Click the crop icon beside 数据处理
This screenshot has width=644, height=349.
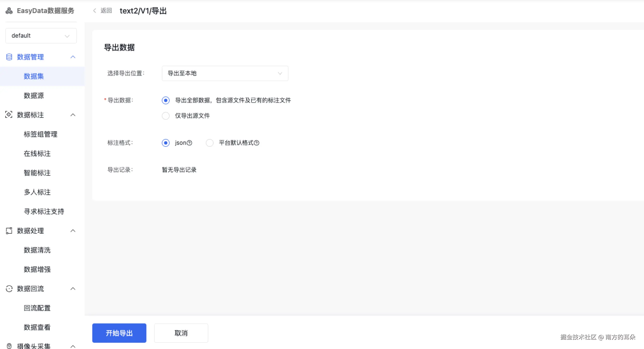click(x=9, y=230)
